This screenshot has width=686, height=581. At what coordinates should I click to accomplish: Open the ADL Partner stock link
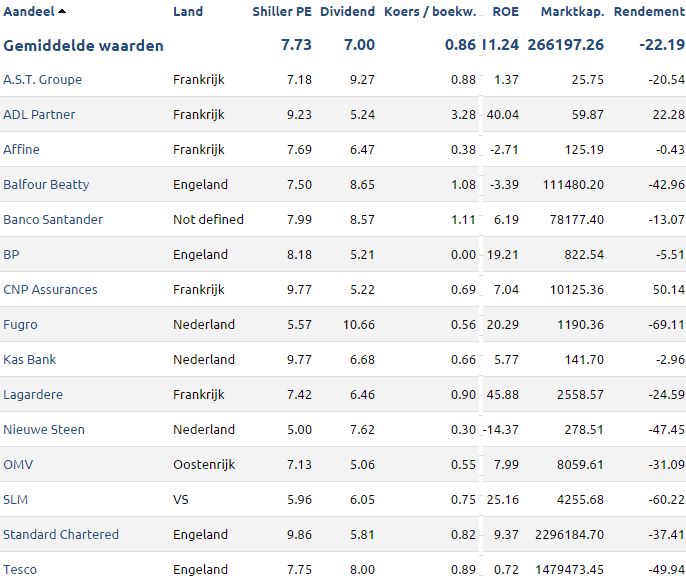[x=39, y=115]
